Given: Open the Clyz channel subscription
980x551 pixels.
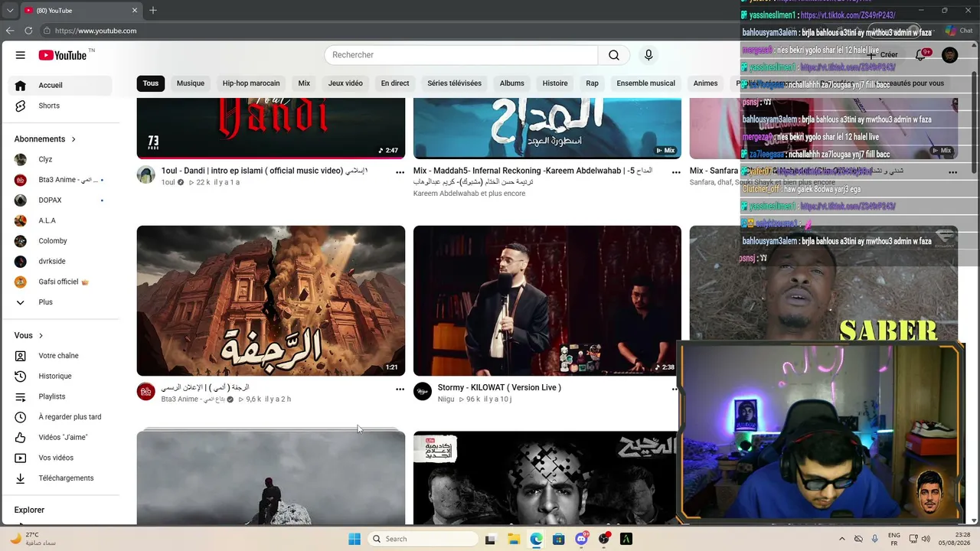Looking at the screenshot, I should coord(60,159).
